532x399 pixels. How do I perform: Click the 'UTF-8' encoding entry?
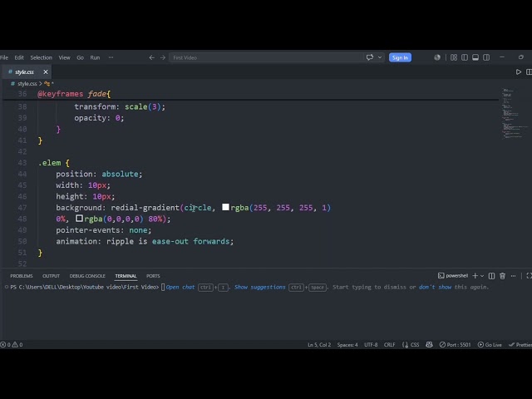pyautogui.click(x=371, y=345)
